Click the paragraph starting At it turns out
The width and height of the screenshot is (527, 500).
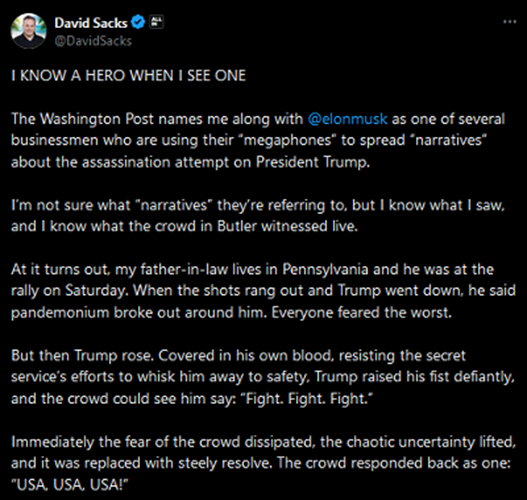coord(263,291)
